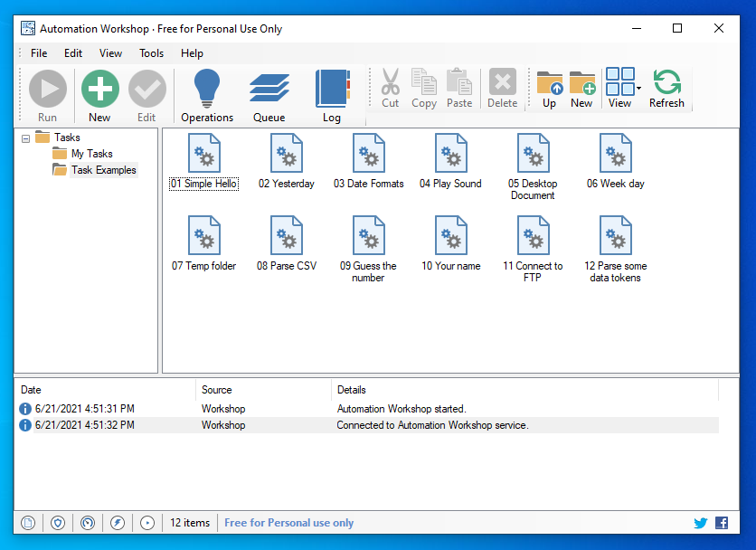Screen dimensions: 756x550
Task: Click the document icon in status bar
Action: 28,523
